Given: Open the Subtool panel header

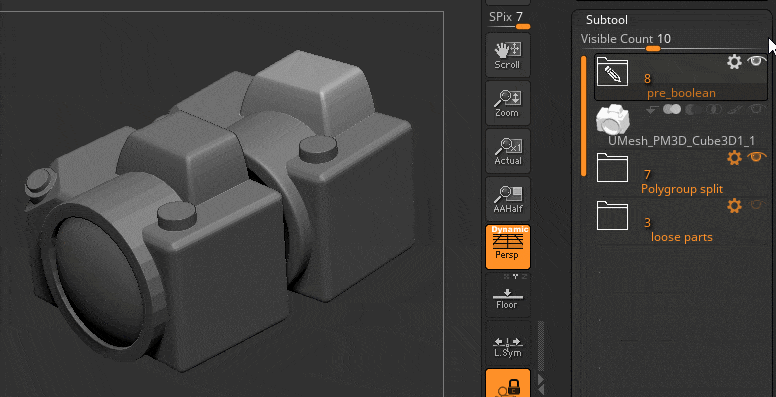Looking at the screenshot, I should pos(607,20).
